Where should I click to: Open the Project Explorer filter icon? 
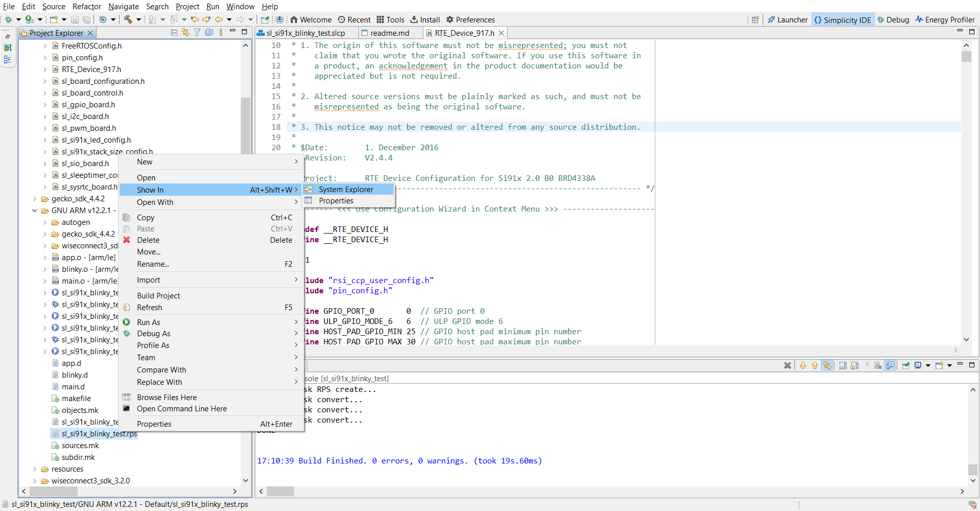coord(197,33)
